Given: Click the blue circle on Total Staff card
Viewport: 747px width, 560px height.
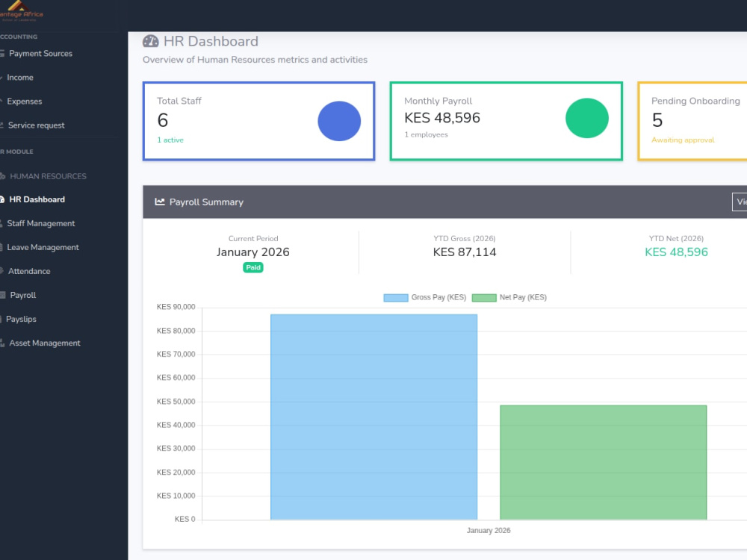Looking at the screenshot, I should (x=339, y=121).
